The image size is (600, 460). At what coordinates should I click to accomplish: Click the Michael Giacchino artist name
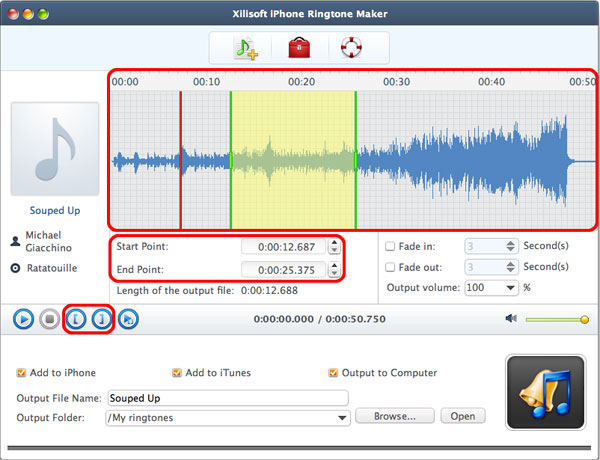[x=48, y=241]
